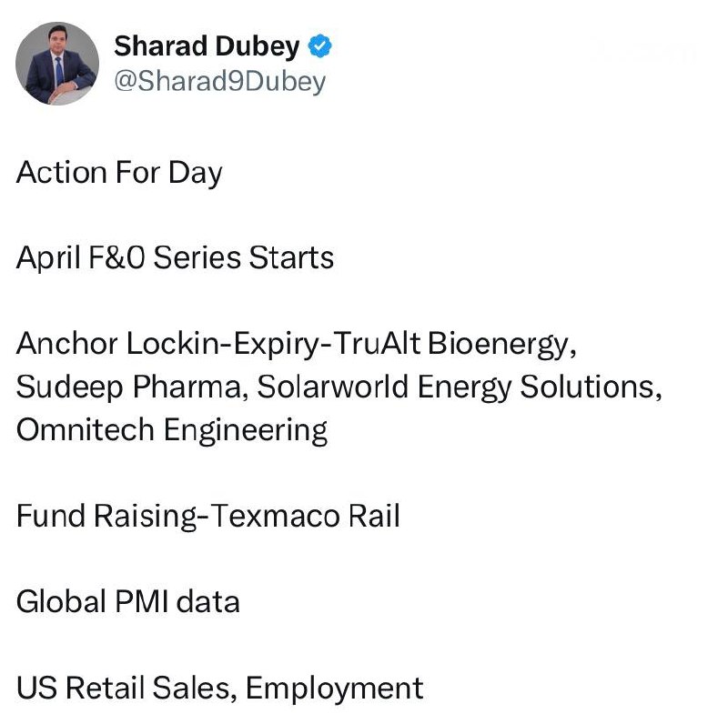Click "Solarworld Energy Solutions" in the tweet
This screenshot has height=724, width=728.
(457, 387)
